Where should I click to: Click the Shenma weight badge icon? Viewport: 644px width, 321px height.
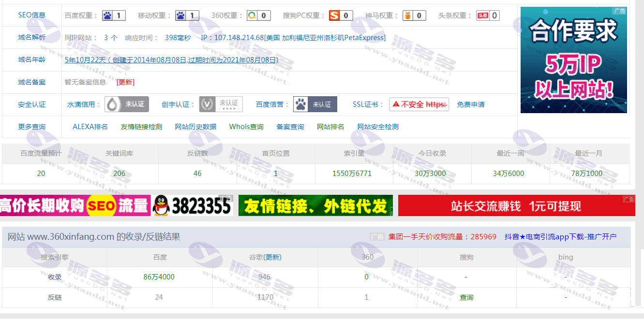pyautogui.click(x=415, y=15)
